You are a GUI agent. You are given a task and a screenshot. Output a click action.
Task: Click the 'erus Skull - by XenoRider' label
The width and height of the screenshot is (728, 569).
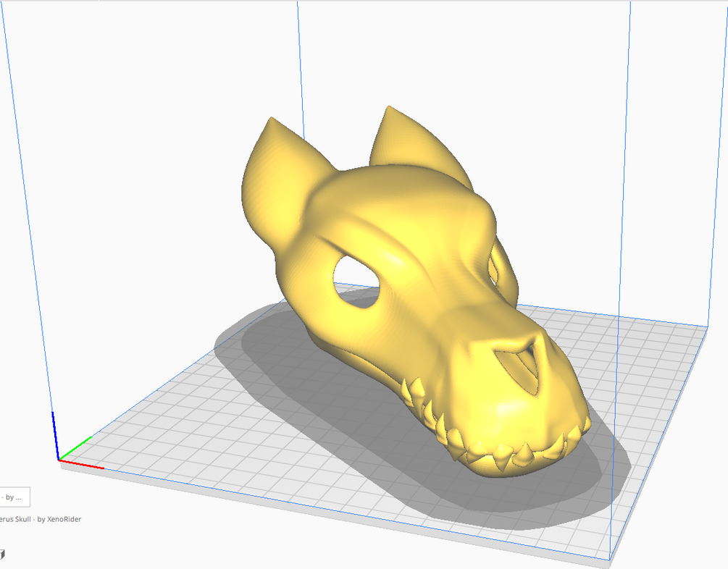(41, 519)
